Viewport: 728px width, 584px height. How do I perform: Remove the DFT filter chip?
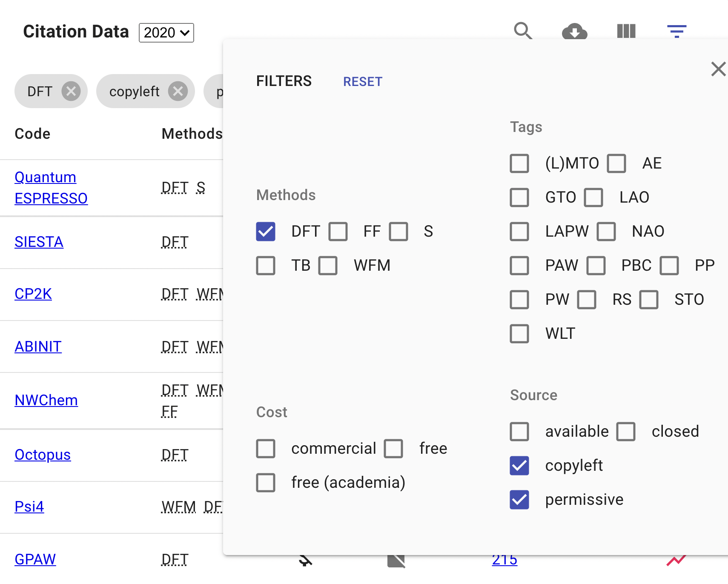[x=71, y=91]
